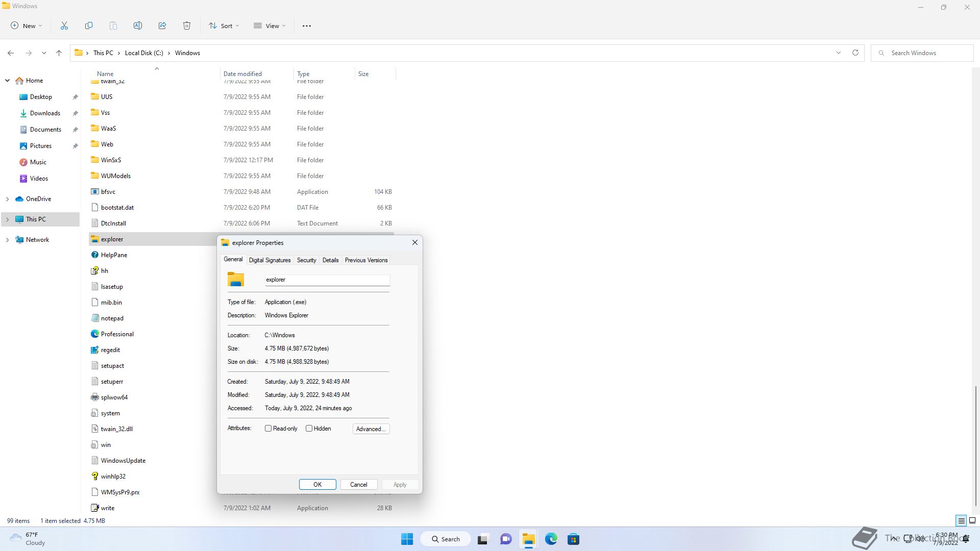Click the Cut scissors icon in toolbar

pyautogui.click(x=64, y=26)
